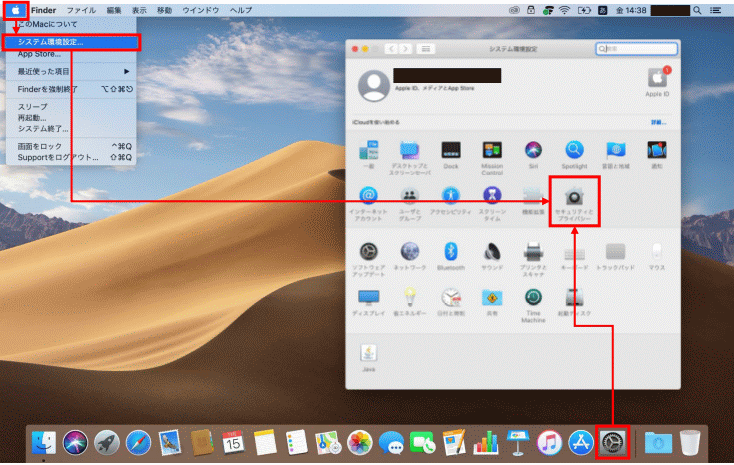Image resolution: width=734 pixels, height=465 pixels.
Task: Open the Apple menu in the menu bar
Action: [x=16, y=9]
